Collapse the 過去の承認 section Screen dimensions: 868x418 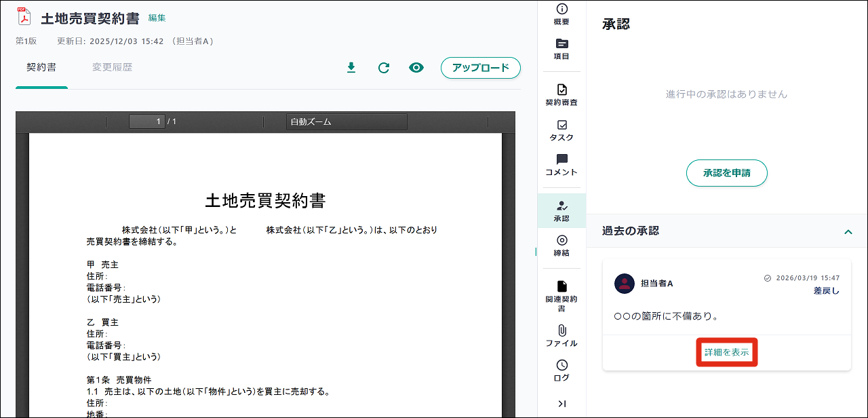click(848, 231)
